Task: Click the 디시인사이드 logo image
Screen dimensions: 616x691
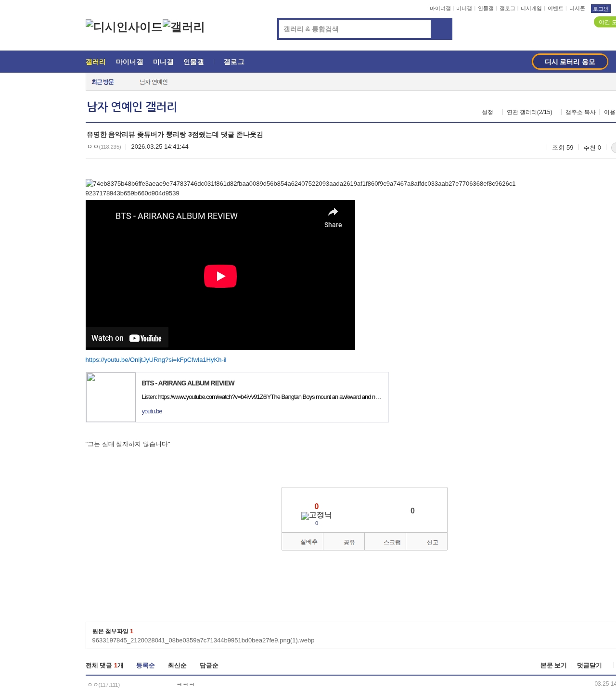Action: click(x=124, y=27)
